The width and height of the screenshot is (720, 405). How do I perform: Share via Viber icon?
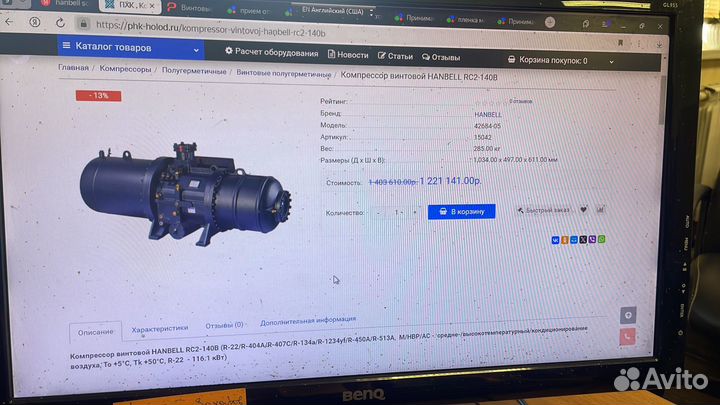click(592, 239)
